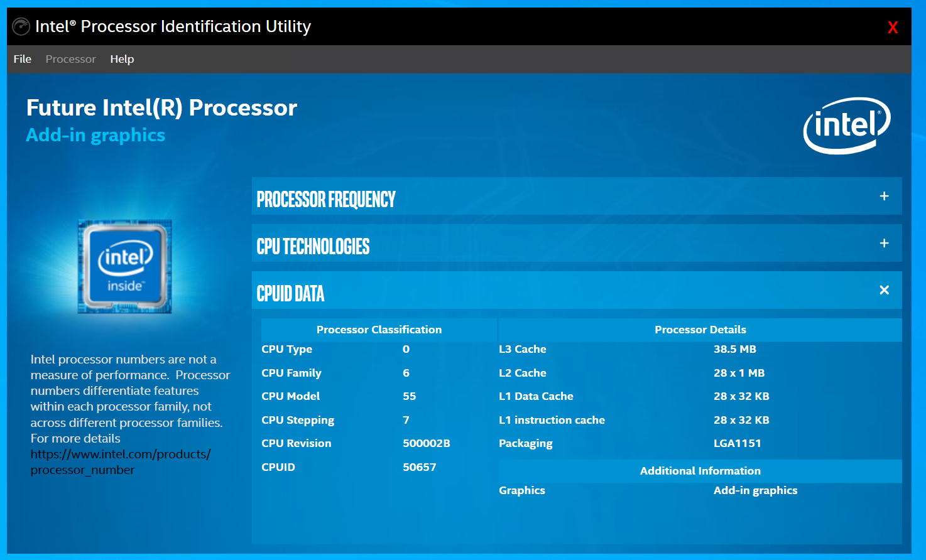Click the speedometer app icon in title bar

tap(21, 26)
